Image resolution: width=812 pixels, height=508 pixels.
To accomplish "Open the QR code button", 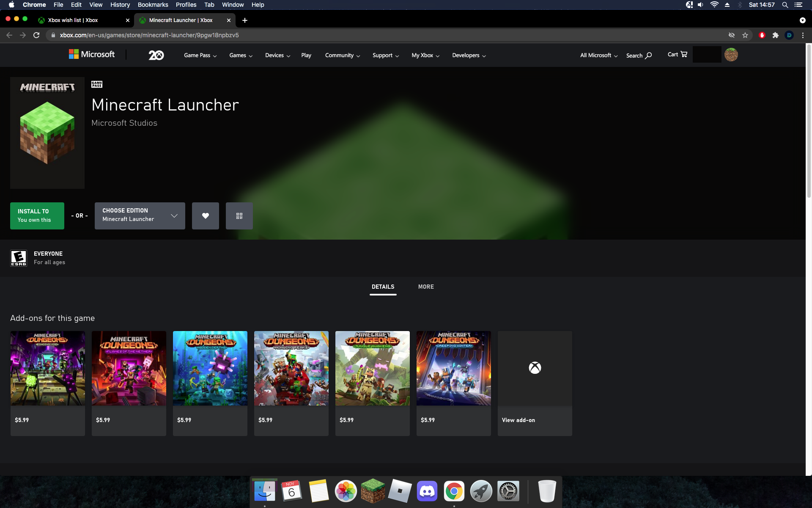I will [239, 216].
